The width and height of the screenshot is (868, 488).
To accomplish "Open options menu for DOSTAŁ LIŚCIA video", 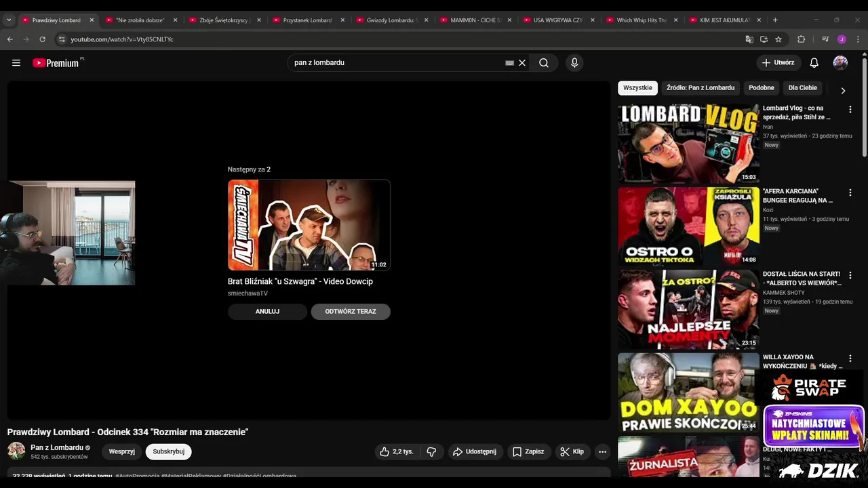I will pyautogui.click(x=850, y=275).
